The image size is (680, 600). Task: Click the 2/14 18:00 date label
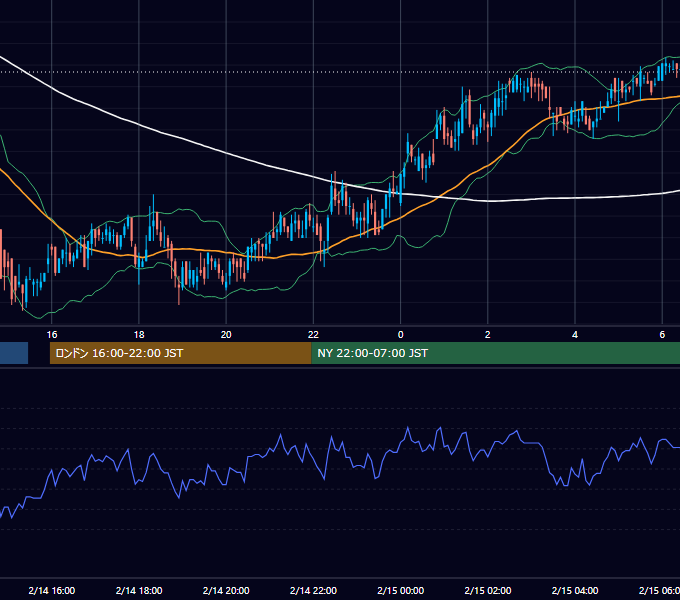click(139, 590)
